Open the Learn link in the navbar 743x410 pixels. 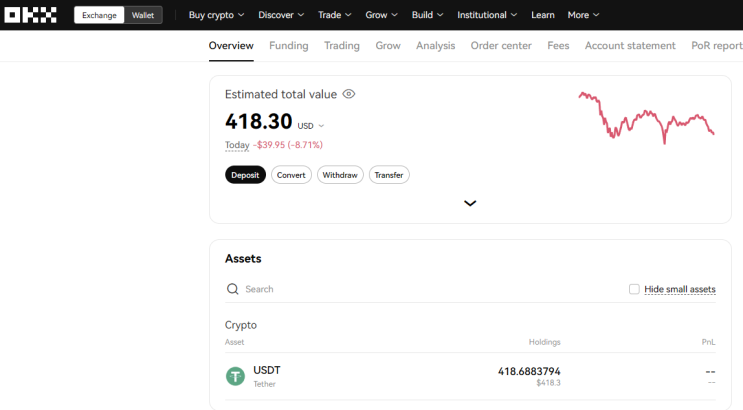(x=543, y=15)
